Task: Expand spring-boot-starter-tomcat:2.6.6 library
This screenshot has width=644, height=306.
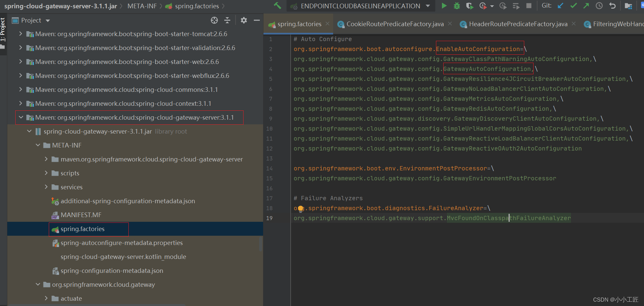Action: 21,34
